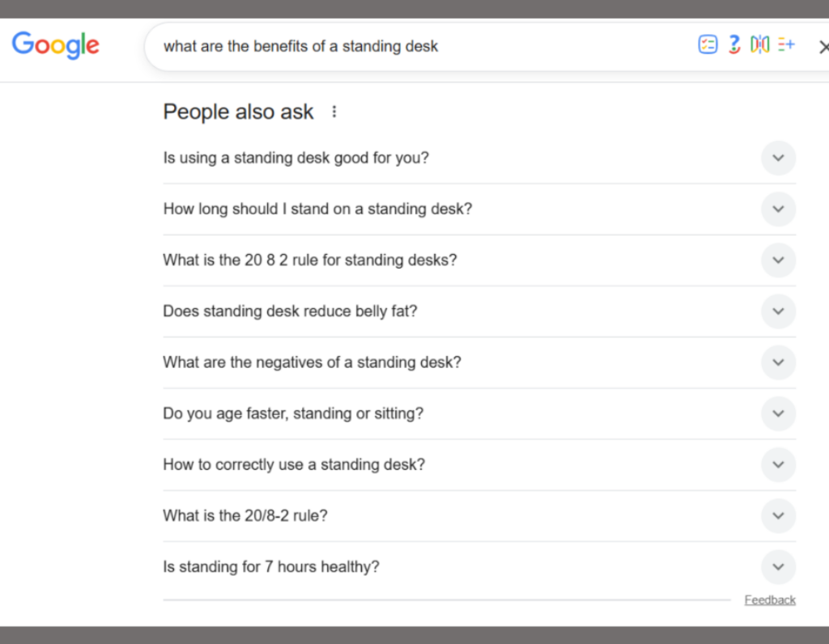Image resolution: width=829 pixels, height=644 pixels.
Task: Click the checklist-style extension icon
Action: tap(708, 45)
